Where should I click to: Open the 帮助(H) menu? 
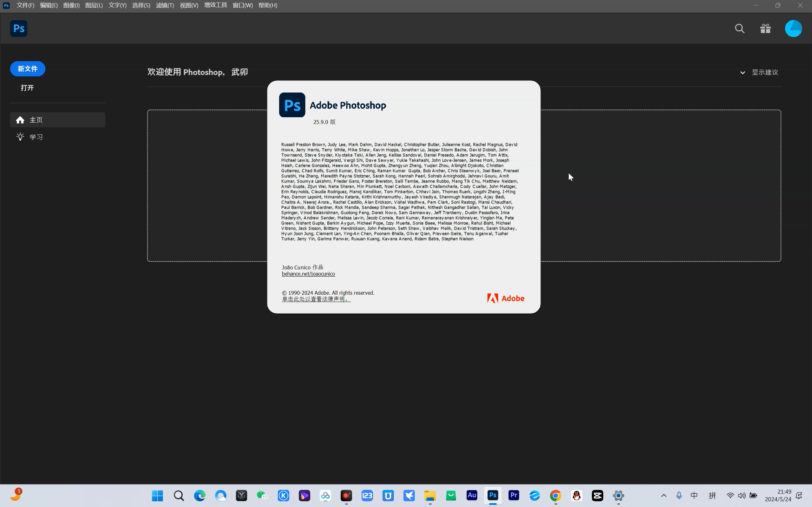(267, 5)
